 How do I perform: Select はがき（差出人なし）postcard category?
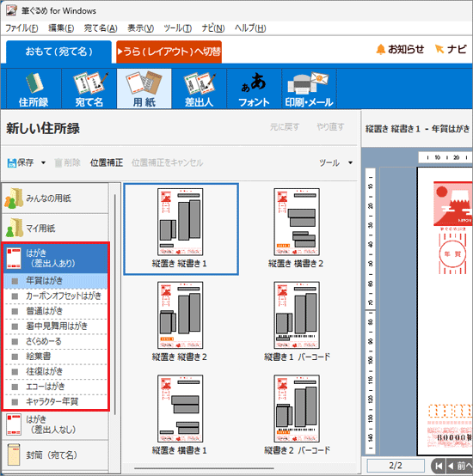coord(55,424)
